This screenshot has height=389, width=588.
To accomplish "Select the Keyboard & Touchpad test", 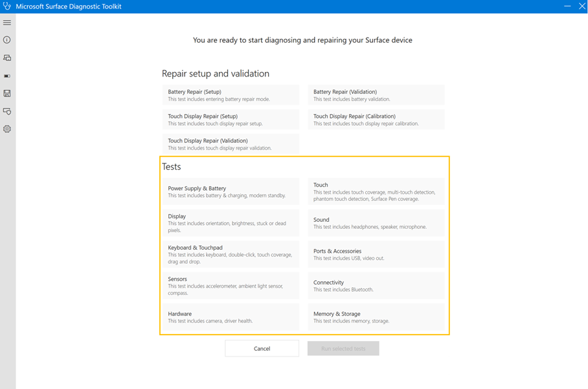I will pos(231,254).
